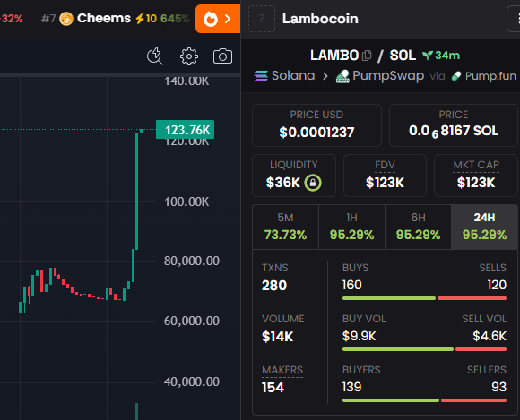
Task: Click the sprout age icon beside 34m
Action: 428,56
